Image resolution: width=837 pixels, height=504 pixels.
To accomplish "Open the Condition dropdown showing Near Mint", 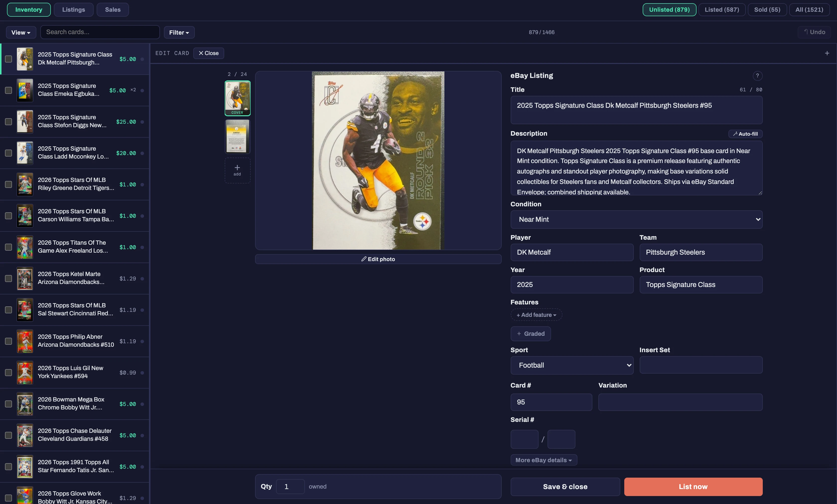I will coord(636,219).
